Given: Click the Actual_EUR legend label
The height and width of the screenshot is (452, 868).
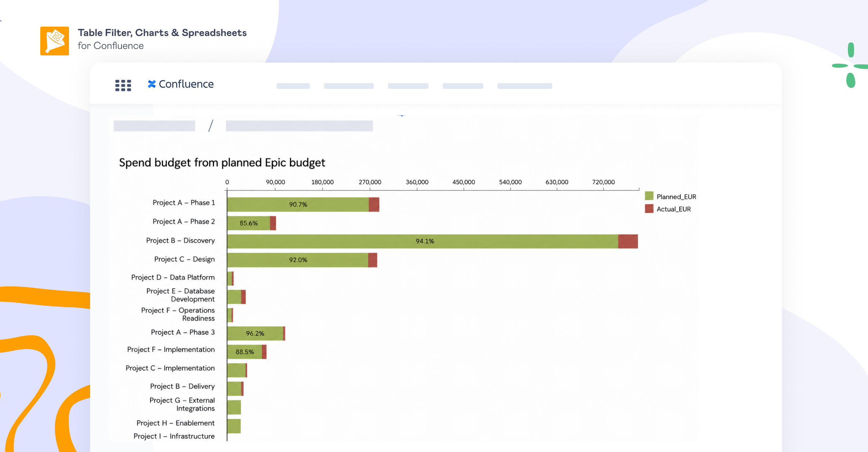Looking at the screenshot, I should (x=673, y=209).
